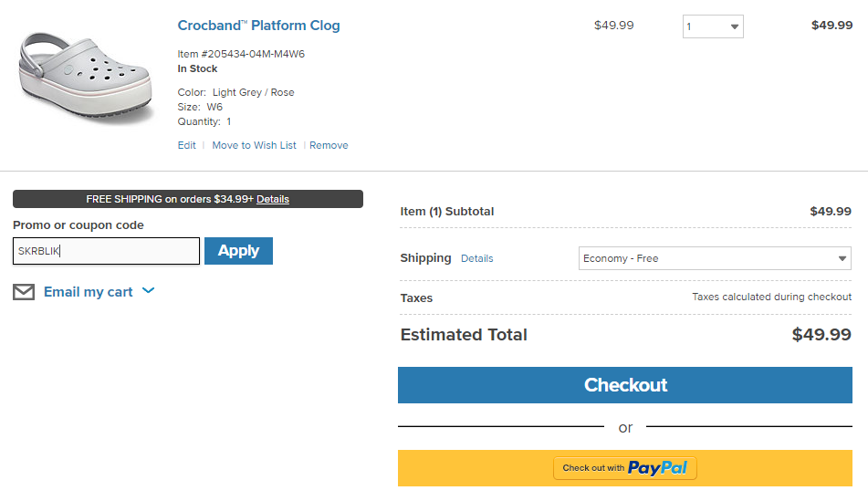Image resolution: width=868 pixels, height=501 pixels.
Task: Remove the clog from the cart
Action: point(329,145)
